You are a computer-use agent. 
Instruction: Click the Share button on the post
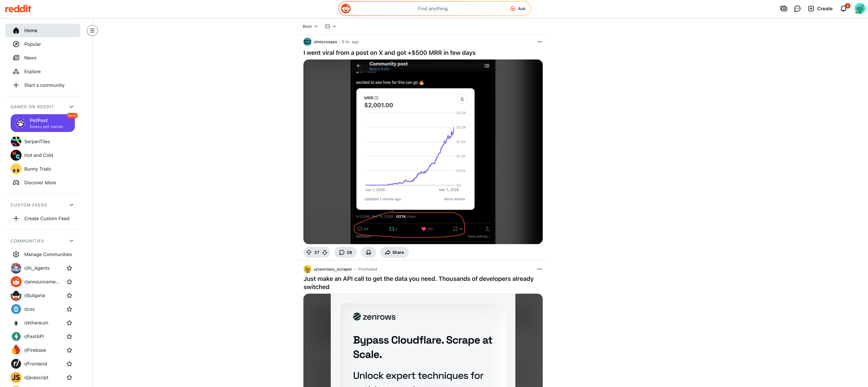pos(394,252)
